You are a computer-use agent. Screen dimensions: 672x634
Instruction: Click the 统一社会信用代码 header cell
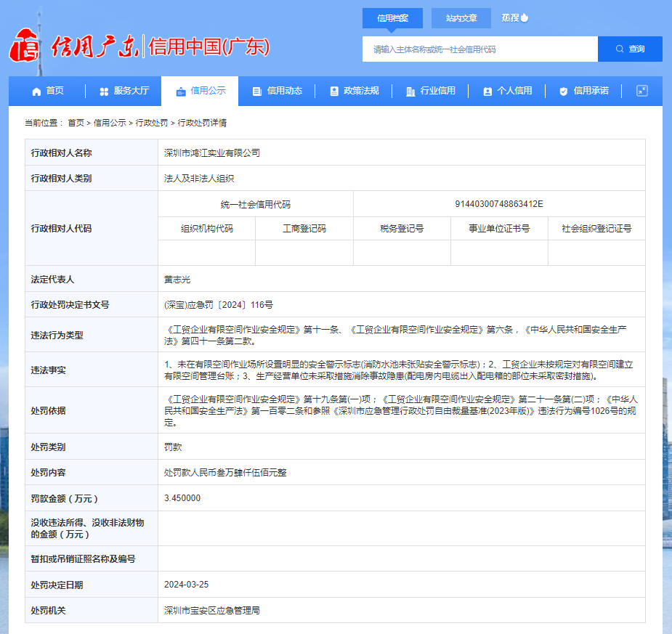pyautogui.click(x=256, y=204)
